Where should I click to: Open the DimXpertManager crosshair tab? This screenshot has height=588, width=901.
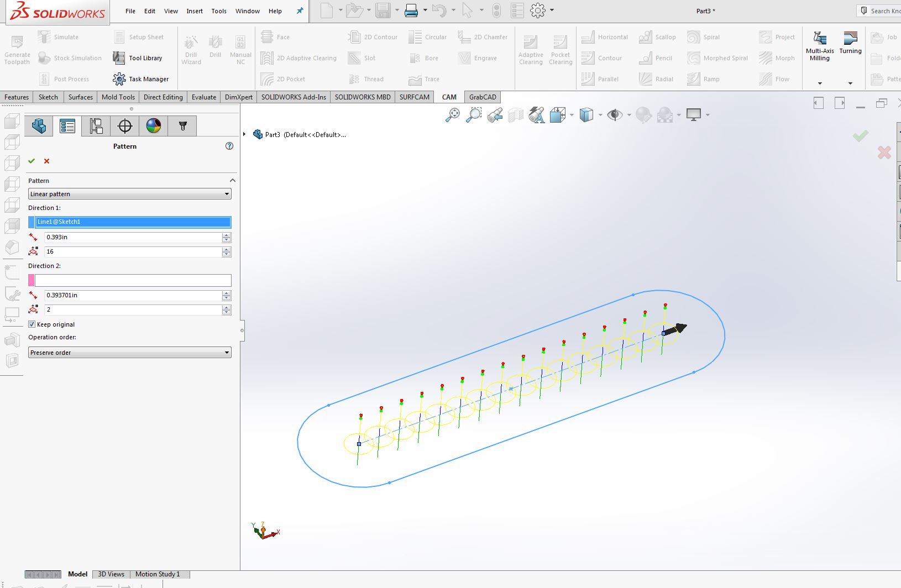point(125,126)
